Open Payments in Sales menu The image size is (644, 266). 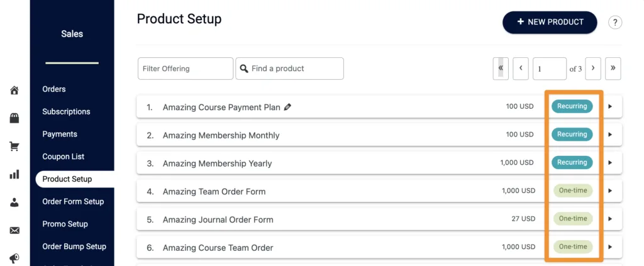coord(60,134)
